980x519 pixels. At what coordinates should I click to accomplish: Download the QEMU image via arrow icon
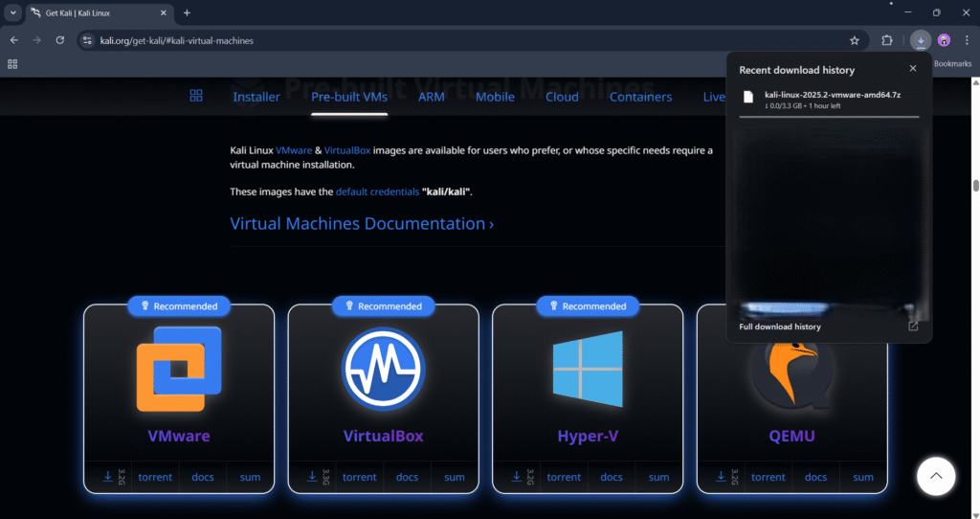[x=721, y=477]
